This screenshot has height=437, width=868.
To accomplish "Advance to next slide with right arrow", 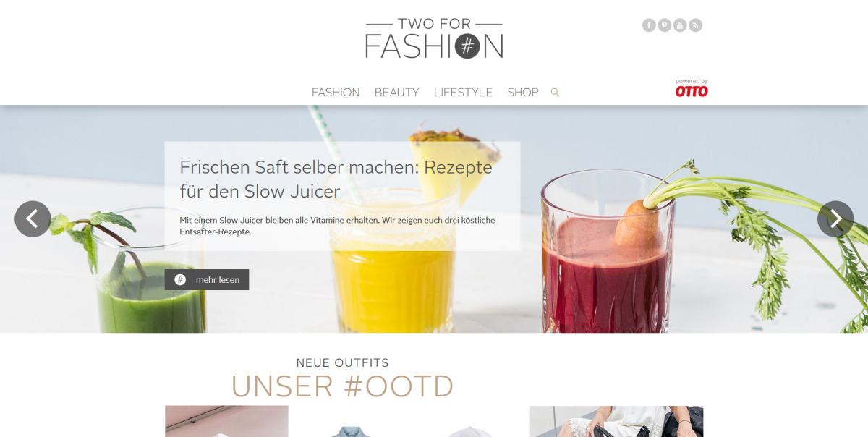I will (835, 218).
